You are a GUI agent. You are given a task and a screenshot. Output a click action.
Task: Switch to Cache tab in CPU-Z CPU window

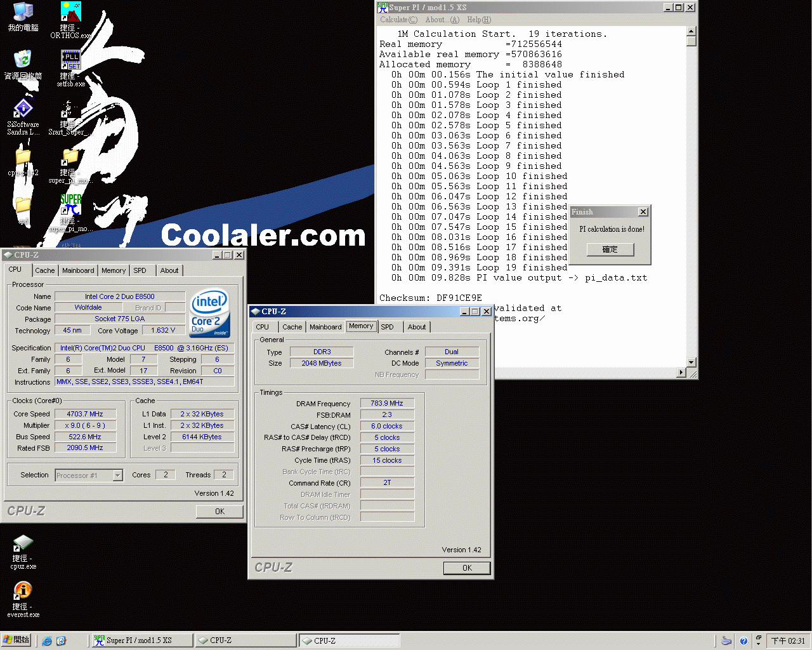pyautogui.click(x=44, y=270)
